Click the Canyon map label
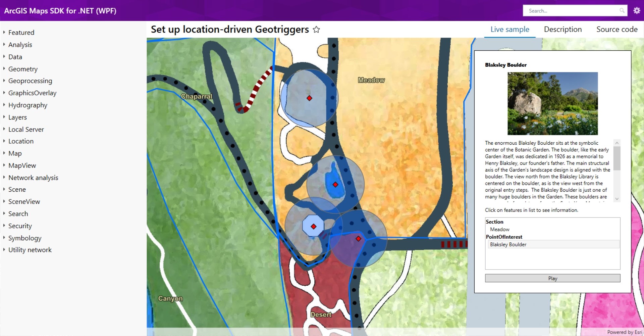 pos(170,298)
